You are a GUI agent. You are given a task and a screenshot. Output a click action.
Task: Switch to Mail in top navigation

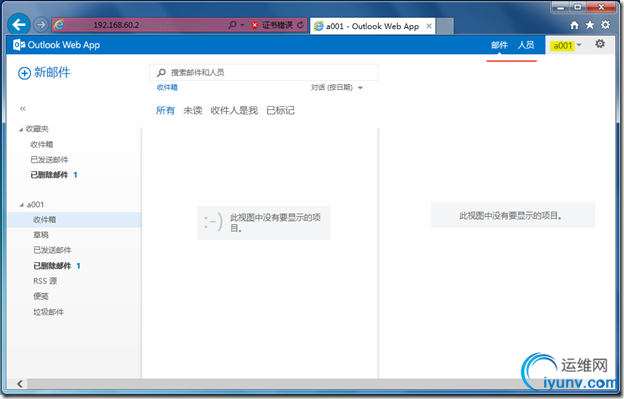pyautogui.click(x=499, y=45)
